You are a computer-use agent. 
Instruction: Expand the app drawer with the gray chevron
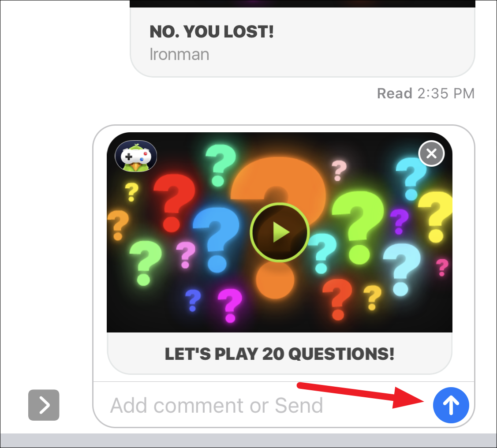tap(44, 405)
